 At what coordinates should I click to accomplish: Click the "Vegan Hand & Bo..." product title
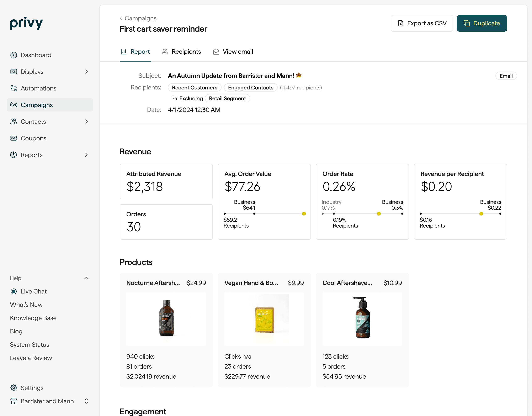tap(251, 283)
